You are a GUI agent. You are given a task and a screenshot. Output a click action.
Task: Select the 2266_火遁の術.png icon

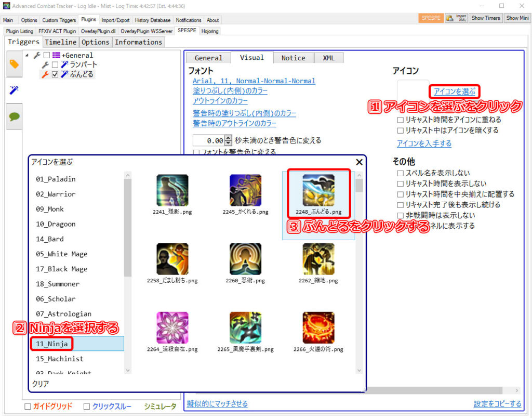pyautogui.click(x=318, y=328)
